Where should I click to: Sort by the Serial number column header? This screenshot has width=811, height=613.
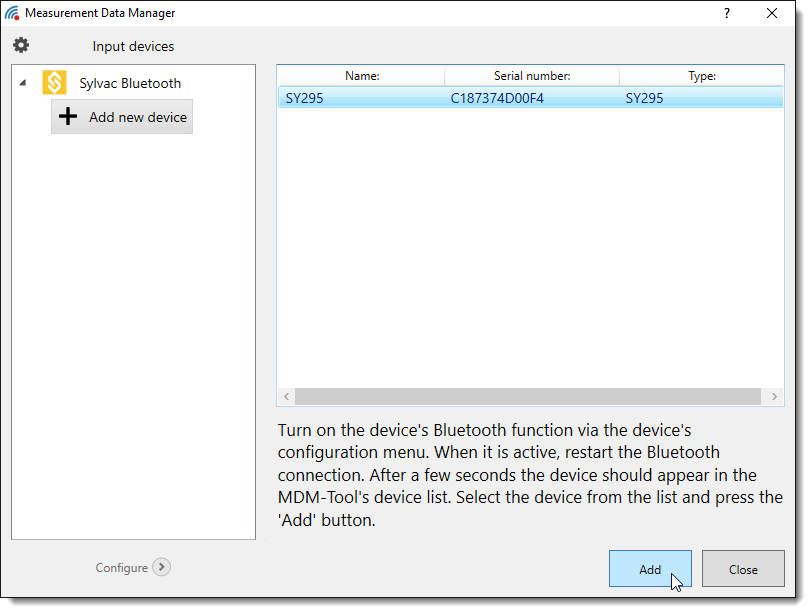pyautogui.click(x=532, y=76)
